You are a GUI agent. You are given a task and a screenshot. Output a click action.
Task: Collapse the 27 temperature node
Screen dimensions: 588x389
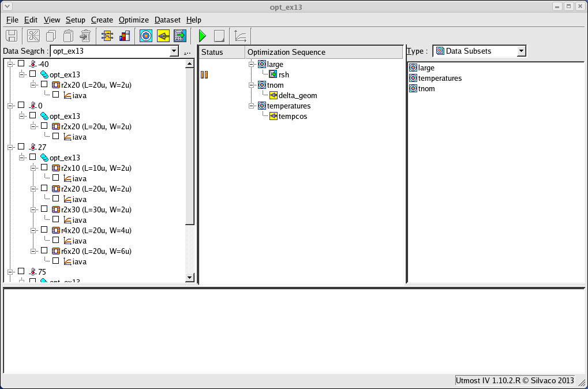pos(10,147)
